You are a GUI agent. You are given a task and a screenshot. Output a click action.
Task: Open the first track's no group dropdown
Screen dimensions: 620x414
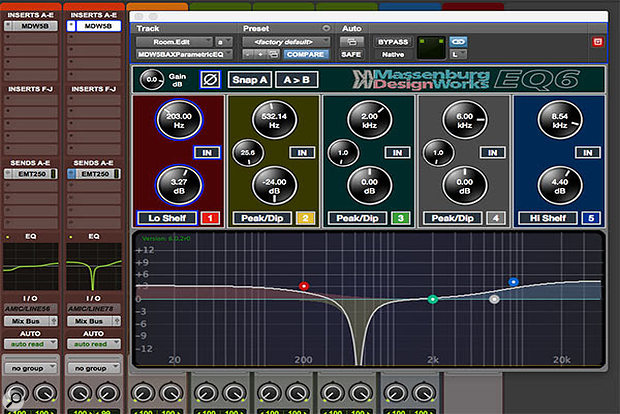click(30, 368)
